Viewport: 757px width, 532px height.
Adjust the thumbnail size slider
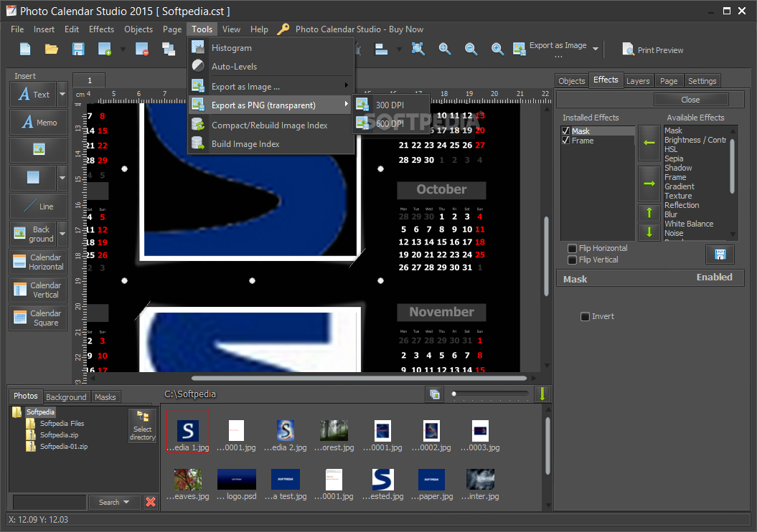pos(490,394)
